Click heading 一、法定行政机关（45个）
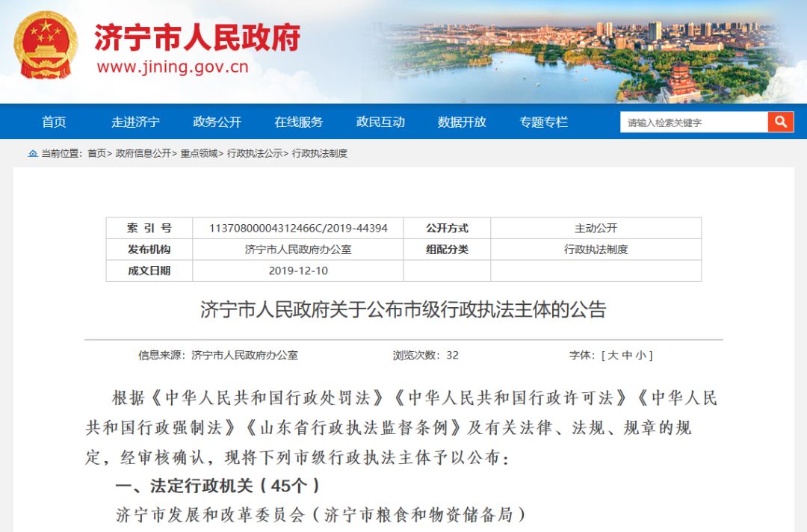This screenshot has height=532, width=807. (x=217, y=486)
